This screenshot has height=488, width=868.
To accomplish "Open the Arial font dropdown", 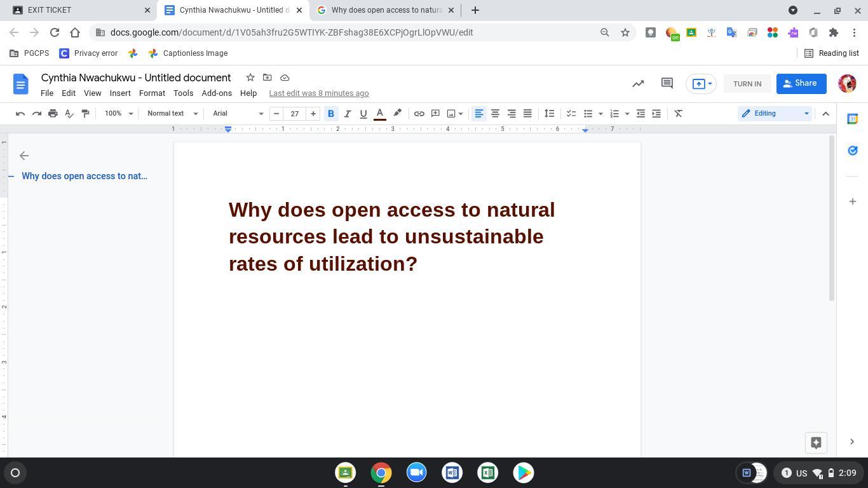I will click(238, 114).
